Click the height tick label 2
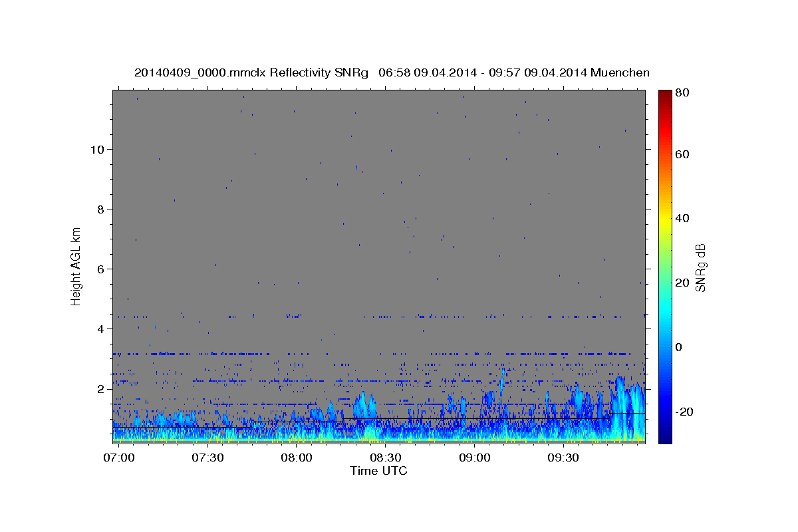The image size is (798, 532). (100, 388)
